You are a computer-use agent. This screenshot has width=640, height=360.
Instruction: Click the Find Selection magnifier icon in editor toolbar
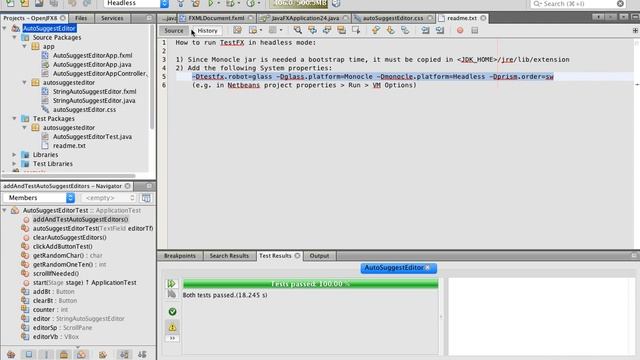coord(298,30)
